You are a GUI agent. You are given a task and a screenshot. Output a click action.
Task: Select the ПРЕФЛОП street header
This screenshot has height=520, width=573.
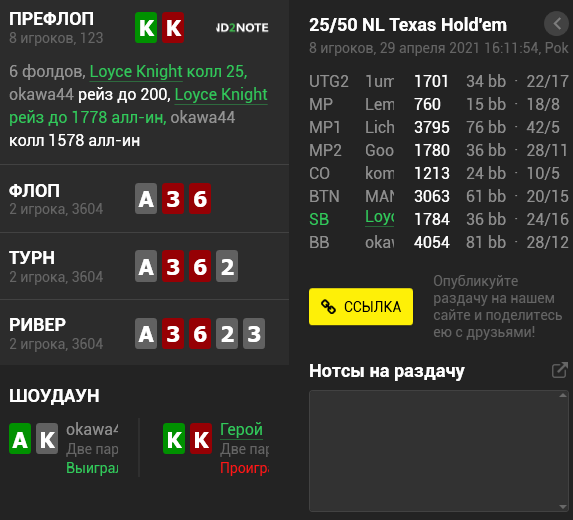point(52,19)
